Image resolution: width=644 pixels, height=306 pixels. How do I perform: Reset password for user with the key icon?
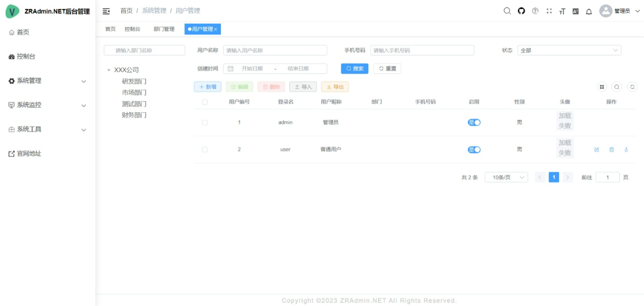(626, 149)
